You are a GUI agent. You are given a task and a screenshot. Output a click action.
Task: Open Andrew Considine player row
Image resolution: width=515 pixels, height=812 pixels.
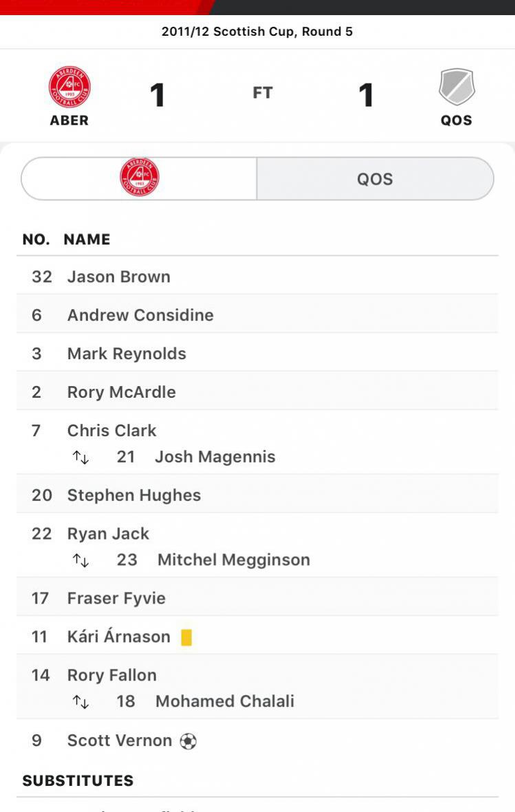257,314
